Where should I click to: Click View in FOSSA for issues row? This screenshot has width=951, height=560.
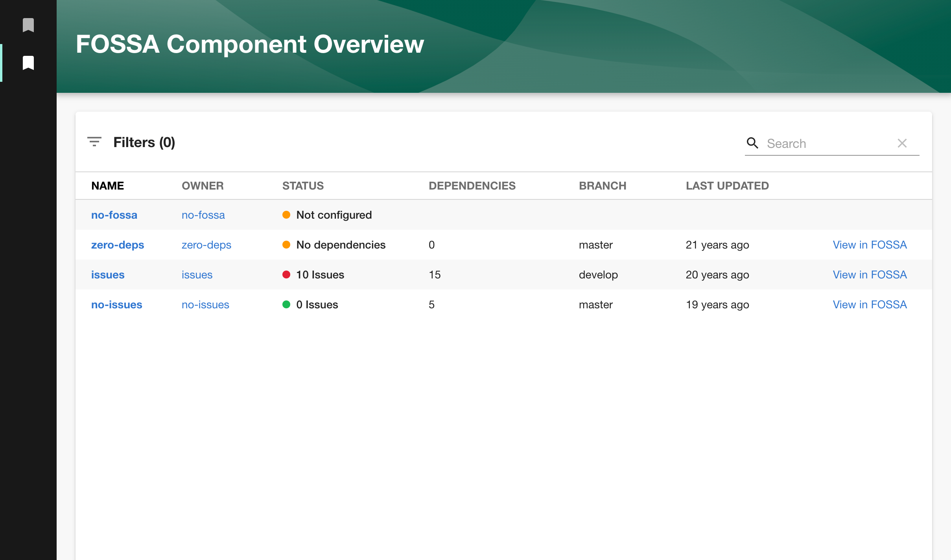[x=870, y=275]
